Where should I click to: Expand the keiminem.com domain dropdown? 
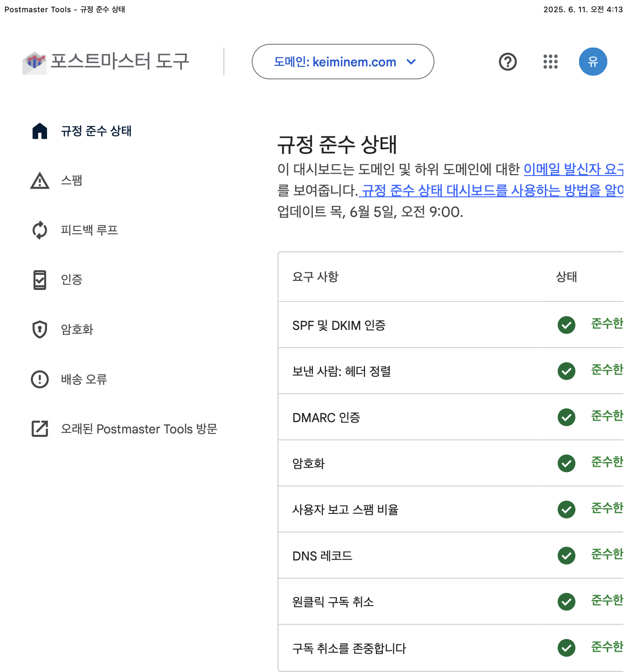pyautogui.click(x=335, y=62)
